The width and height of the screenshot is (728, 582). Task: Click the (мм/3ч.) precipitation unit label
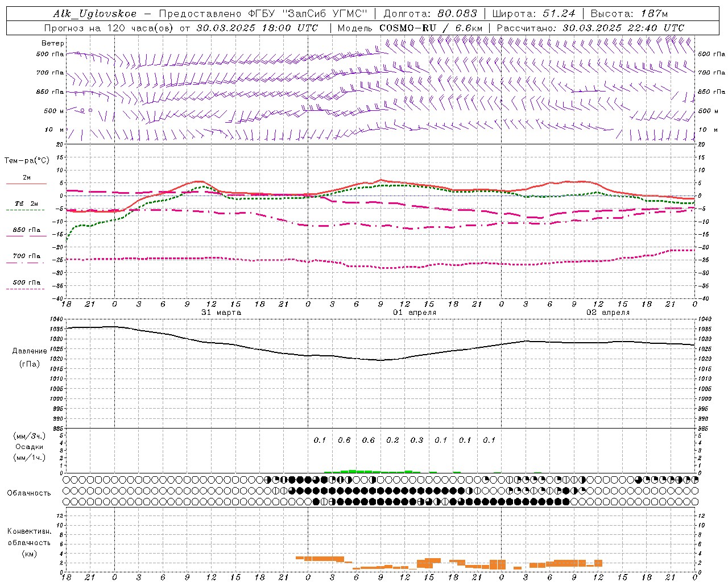[30, 436]
